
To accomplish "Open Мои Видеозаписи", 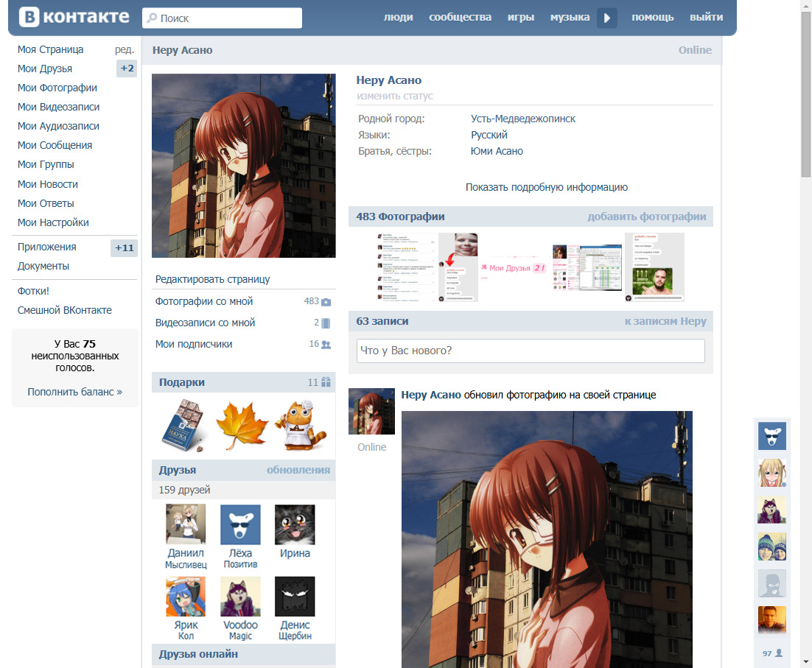I will coord(58,107).
